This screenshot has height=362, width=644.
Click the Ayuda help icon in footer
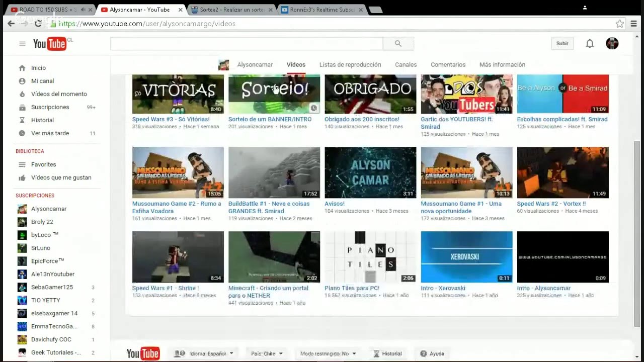[424, 353]
